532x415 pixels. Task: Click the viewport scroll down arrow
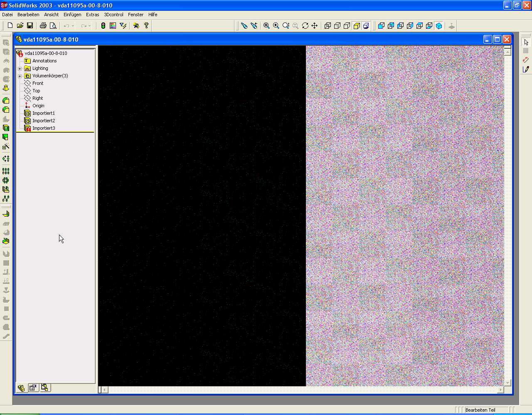click(507, 383)
